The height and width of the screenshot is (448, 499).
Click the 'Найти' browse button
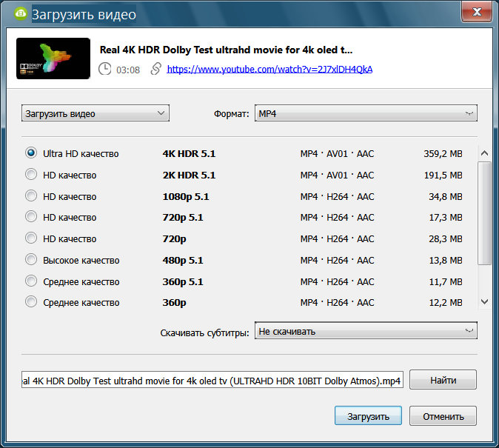443,380
